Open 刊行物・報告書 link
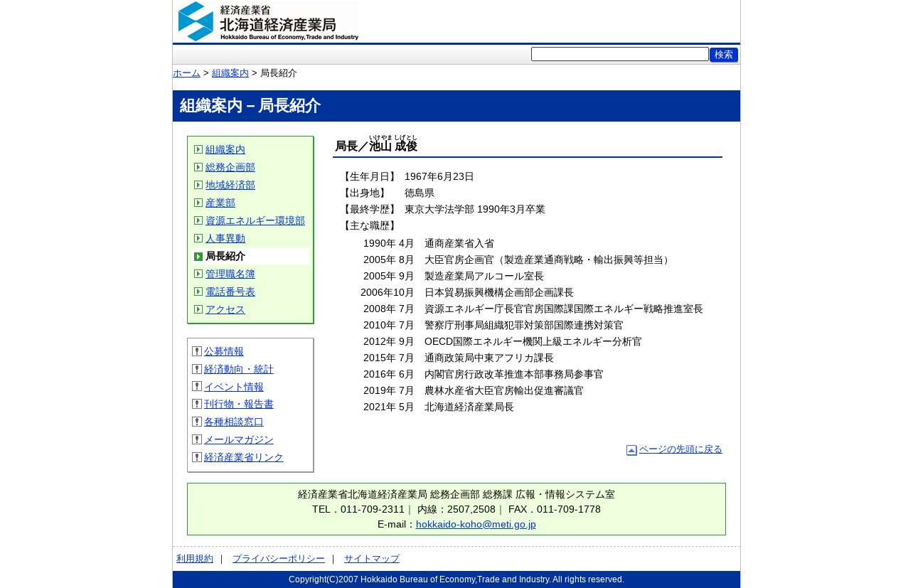Viewport: 913px width, 588px height. (x=239, y=404)
